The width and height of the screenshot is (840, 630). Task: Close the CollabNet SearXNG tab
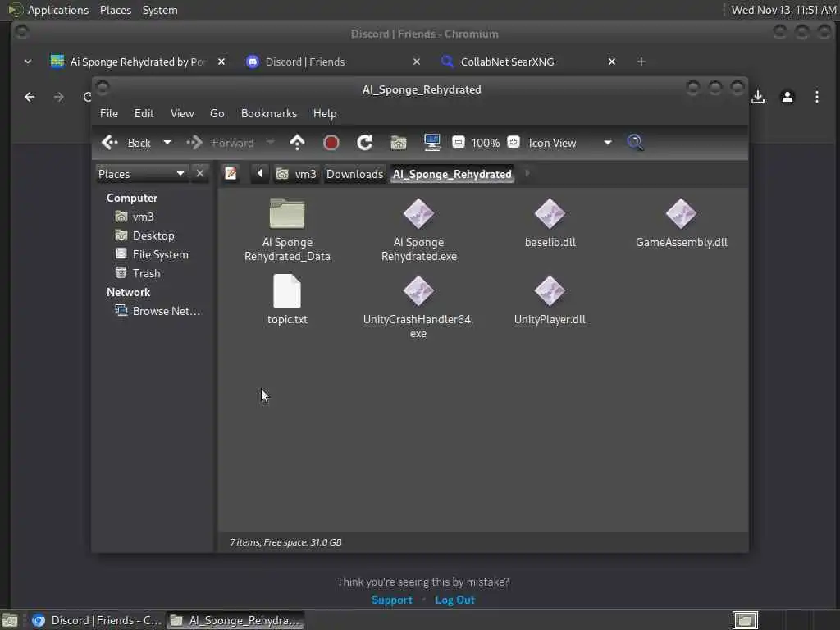tap(612, 62)
